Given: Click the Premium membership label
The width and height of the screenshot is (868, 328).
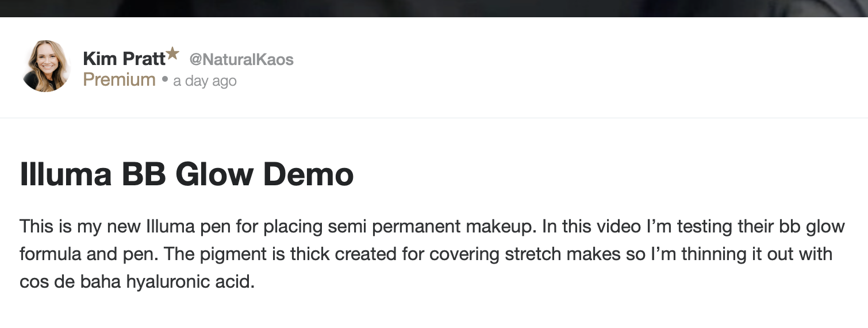Looking at the screenshot, I should pyautogui.click(x=119, y=79).
